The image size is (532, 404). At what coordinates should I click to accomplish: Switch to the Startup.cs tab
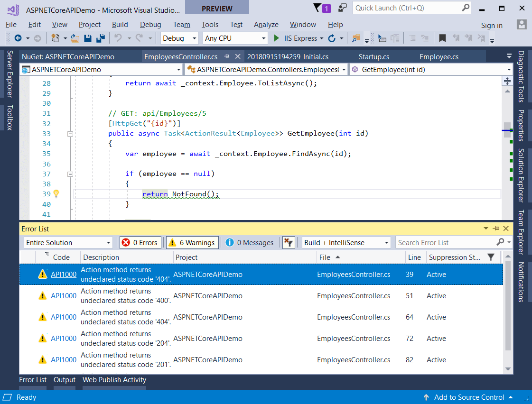(373, 56)
